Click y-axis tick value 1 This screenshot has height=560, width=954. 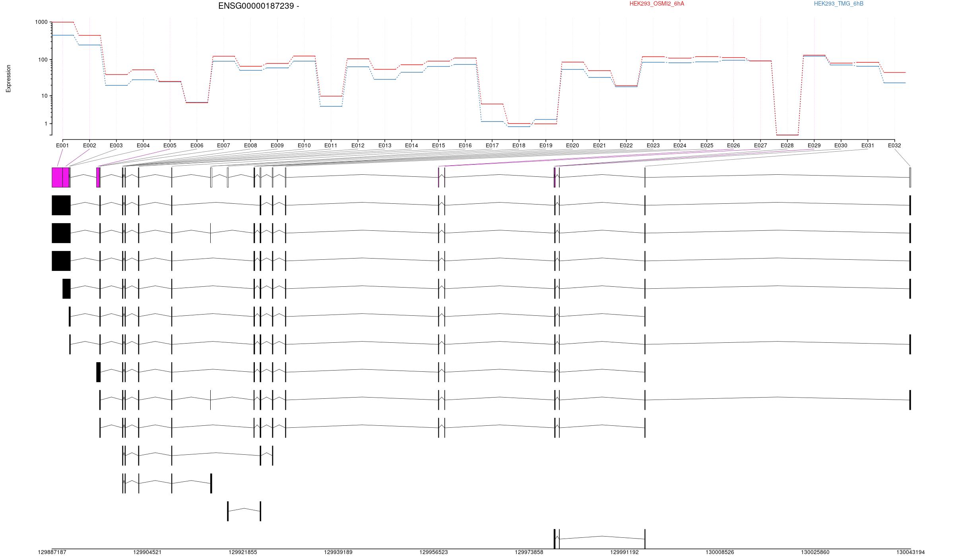(46, 124)
